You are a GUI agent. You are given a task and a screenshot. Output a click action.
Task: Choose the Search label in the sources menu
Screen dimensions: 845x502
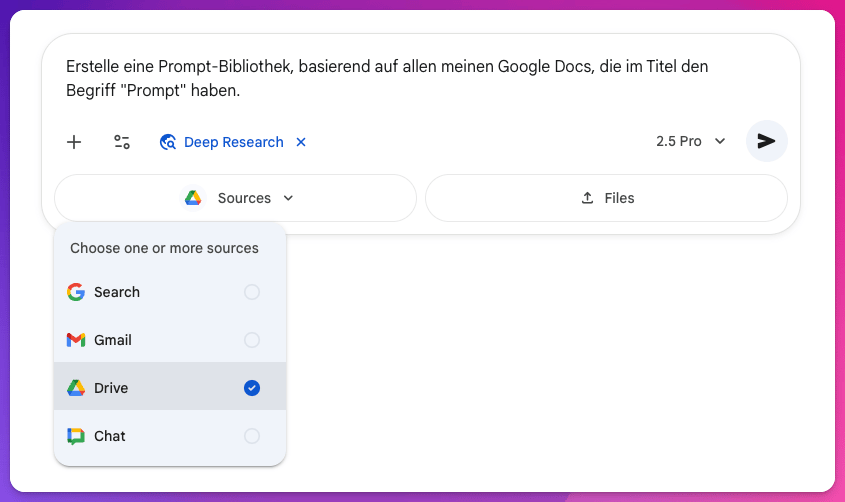click(x=117, y=292)
